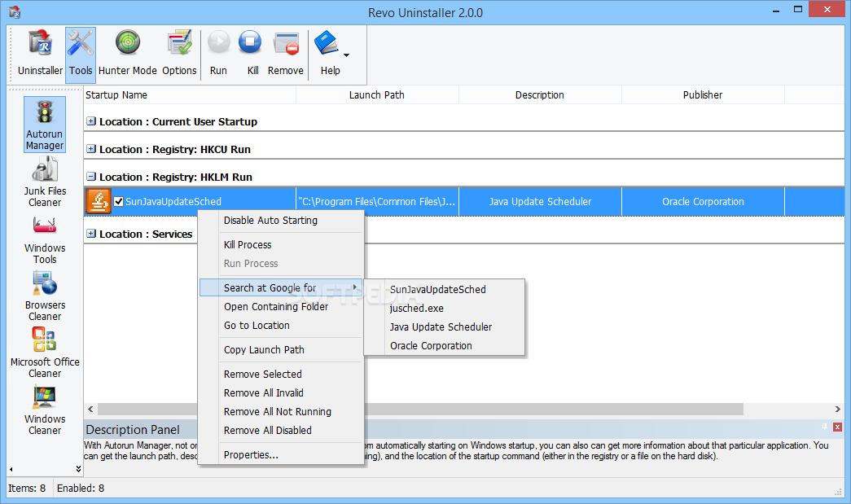Image resolution: width=851 pixels, height=504 pixels.
Task: Expand the sidebar overflow chevron
Action: [x=78, y=469]
